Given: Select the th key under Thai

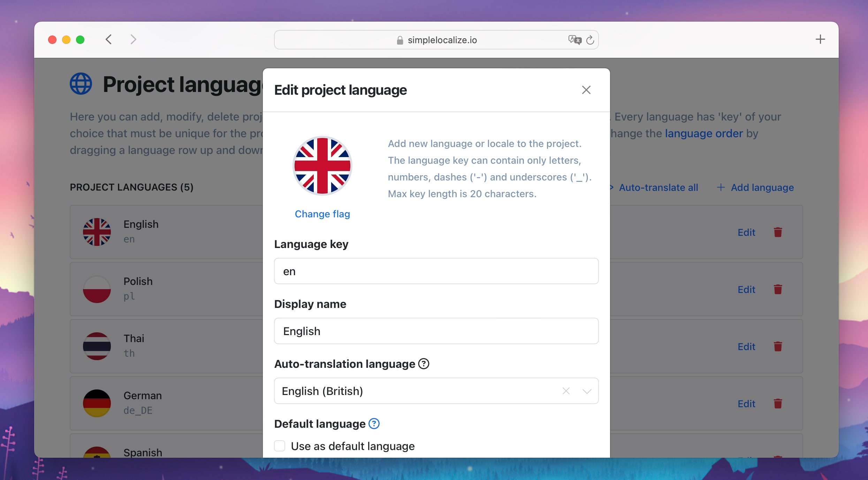Looking at the screenshot, I should tap(129, 353).
